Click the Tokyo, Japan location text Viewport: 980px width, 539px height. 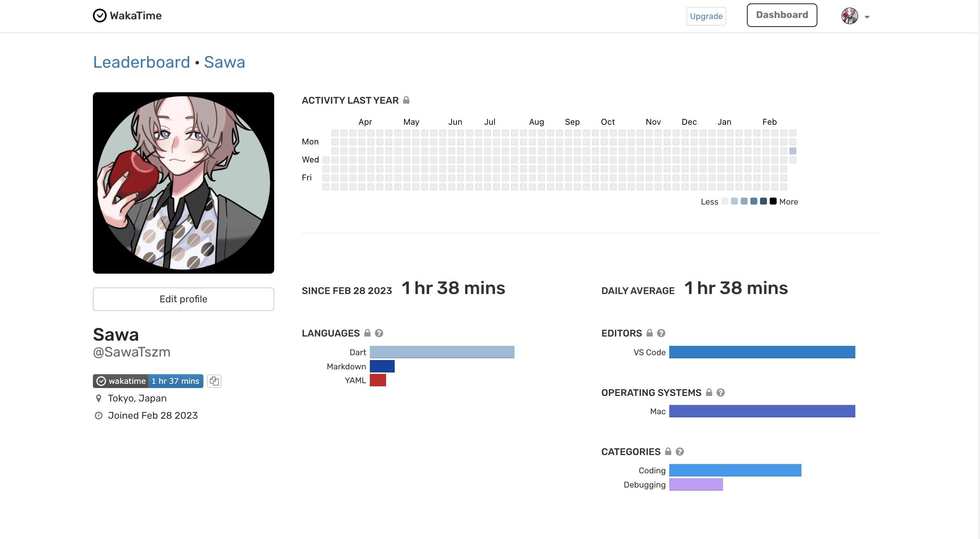click(137, 398)
